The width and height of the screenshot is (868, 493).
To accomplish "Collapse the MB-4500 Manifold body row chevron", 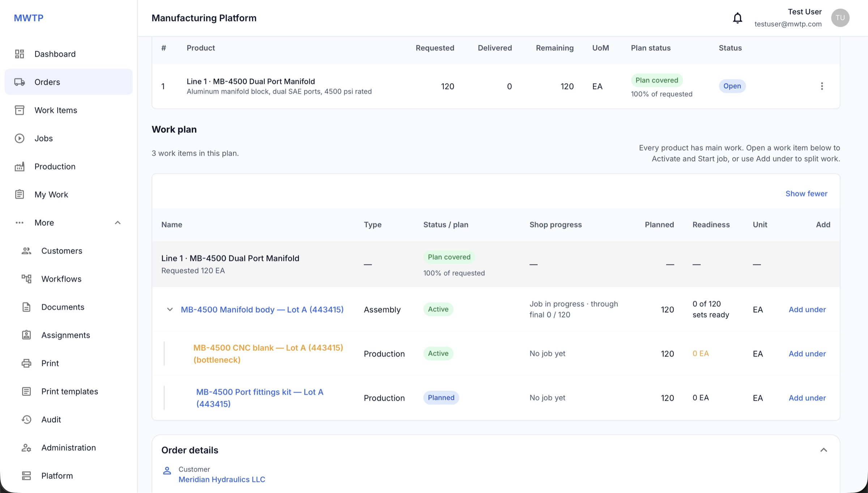I will [x=170, y=310].
